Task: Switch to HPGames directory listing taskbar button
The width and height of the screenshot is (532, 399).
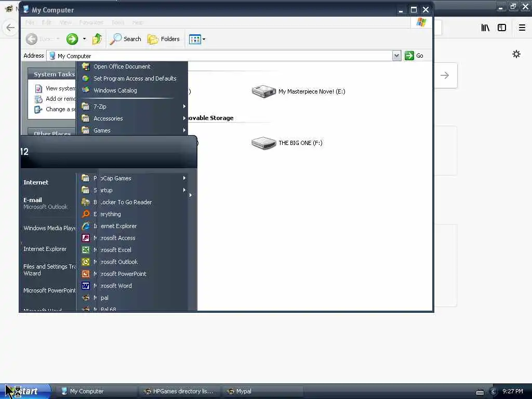Action: [179, 391]
